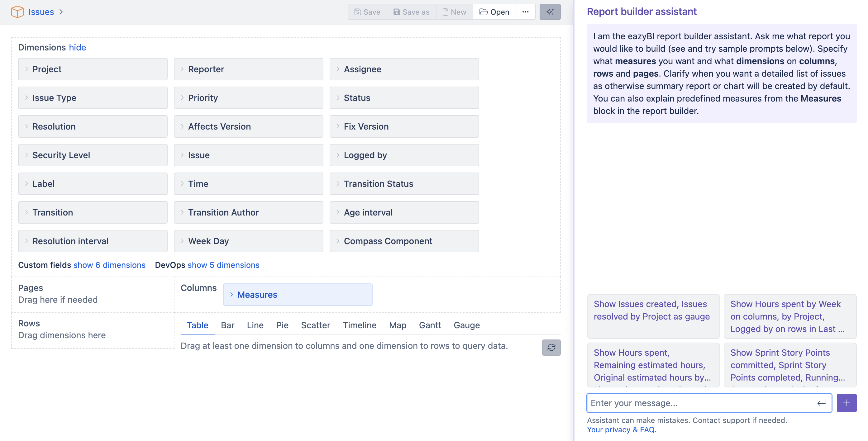Screen dimensions: 868x441
Task: Expand the Issue Type dimension
Action: pos(93,98)
